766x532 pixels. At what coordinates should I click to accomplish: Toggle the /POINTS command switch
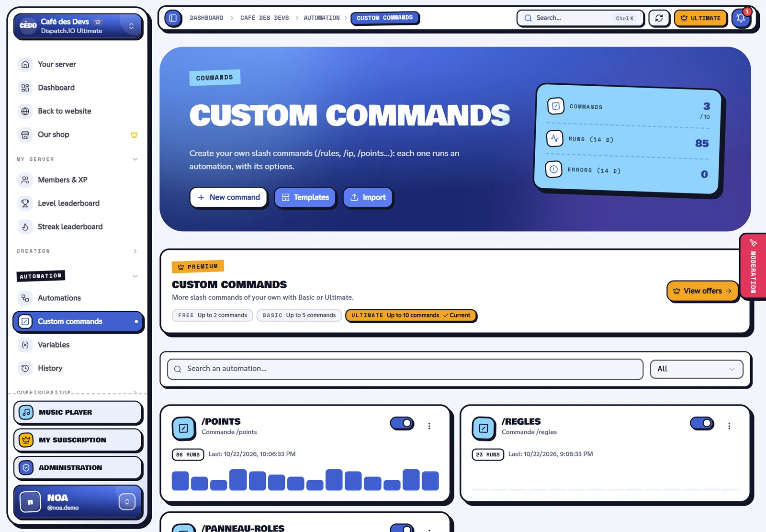point(402,423)
